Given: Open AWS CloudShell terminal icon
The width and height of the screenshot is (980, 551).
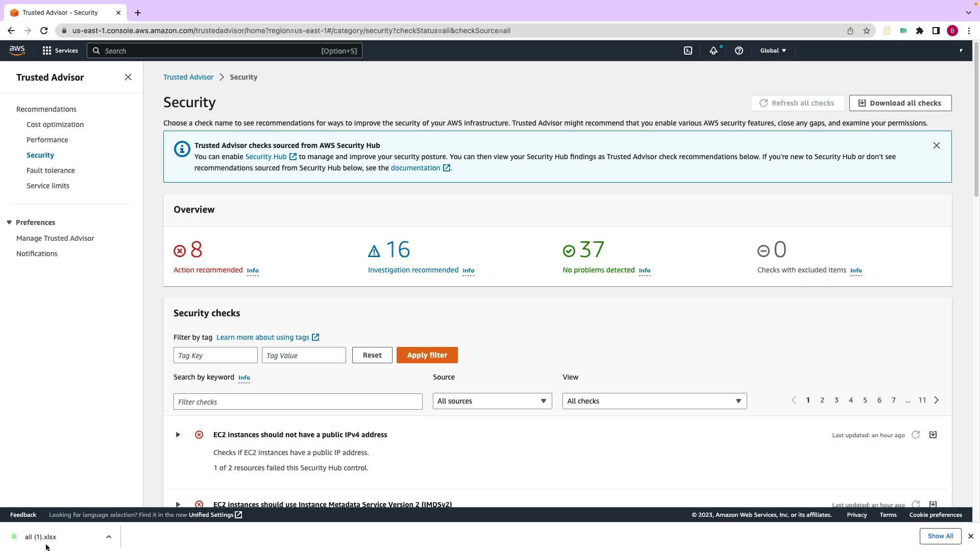Looking at the screenshot, I should [x=688, y=51].
